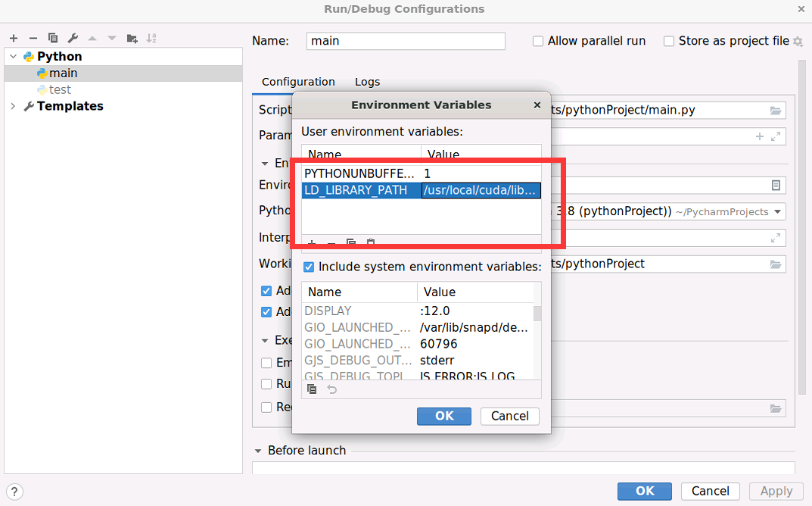
Task: Toggle second checked 'Ad' checkbox
Action: point(266,312)
